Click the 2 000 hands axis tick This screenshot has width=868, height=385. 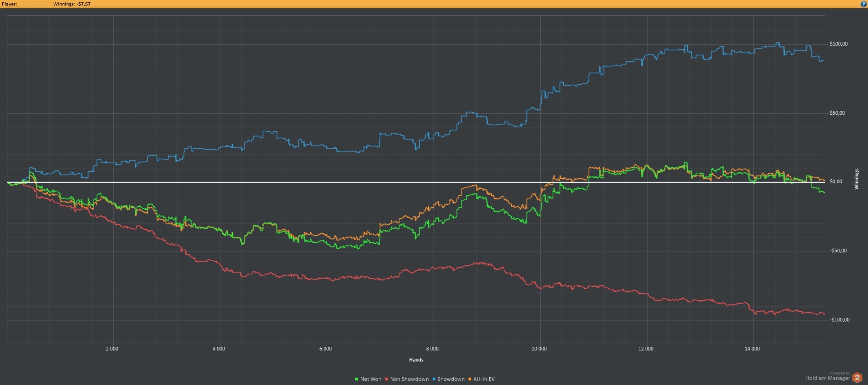tap(112, 349)
